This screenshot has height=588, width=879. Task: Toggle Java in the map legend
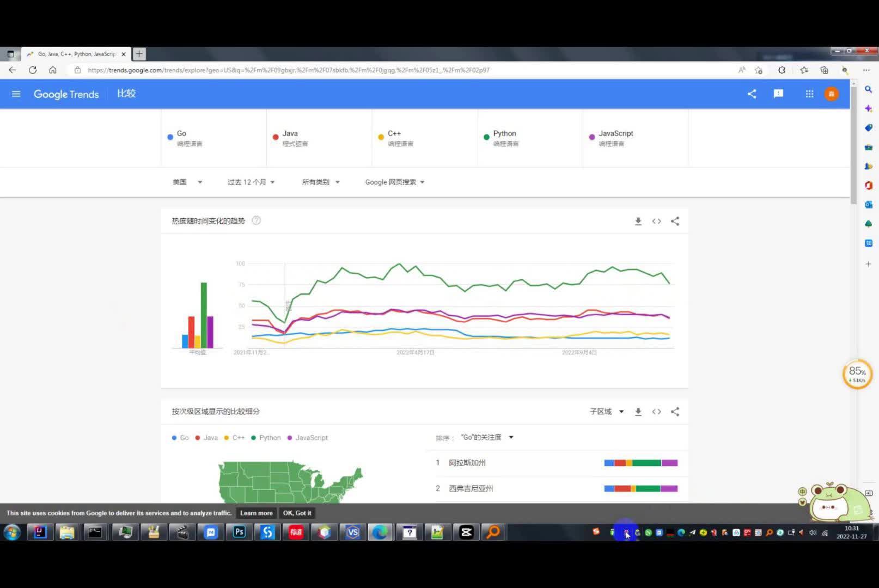click(x=206, y=438)
